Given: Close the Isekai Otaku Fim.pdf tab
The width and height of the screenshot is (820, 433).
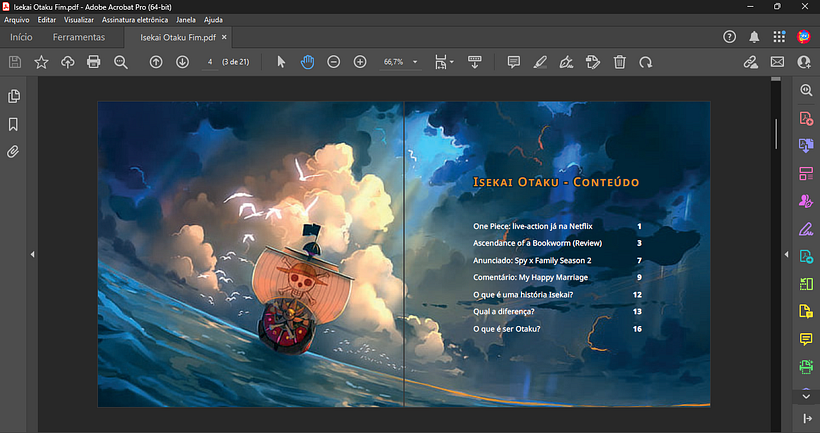Looking at the screenshot, I should pos(224,37).
